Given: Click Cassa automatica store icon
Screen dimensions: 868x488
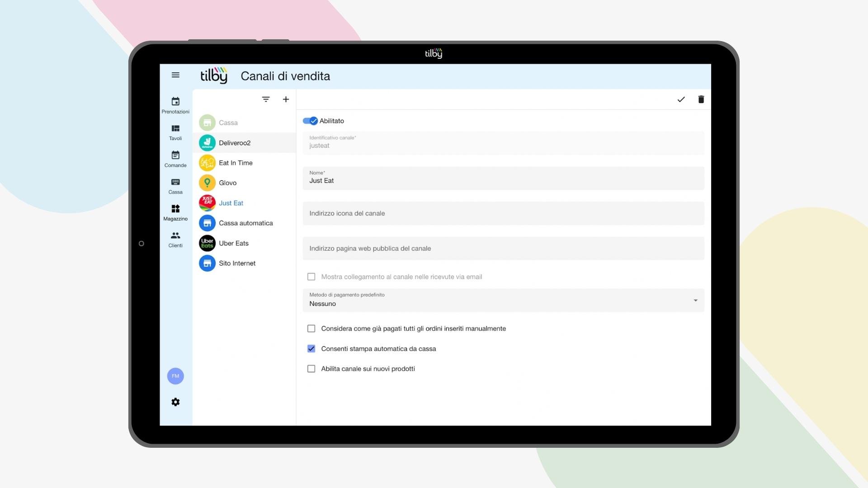Looking at the screenshot, I should [x=207, y=223].
